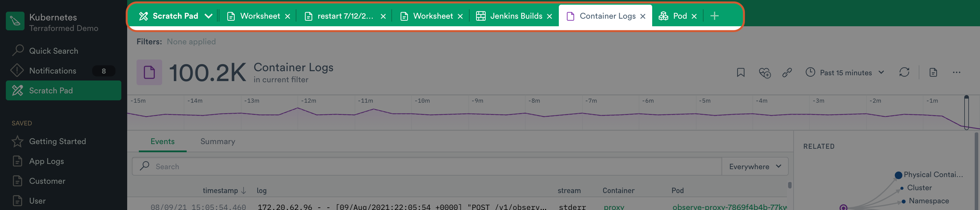Sort by timestamp column header
This screenshot has width=980, height=210.
[224, 190]
